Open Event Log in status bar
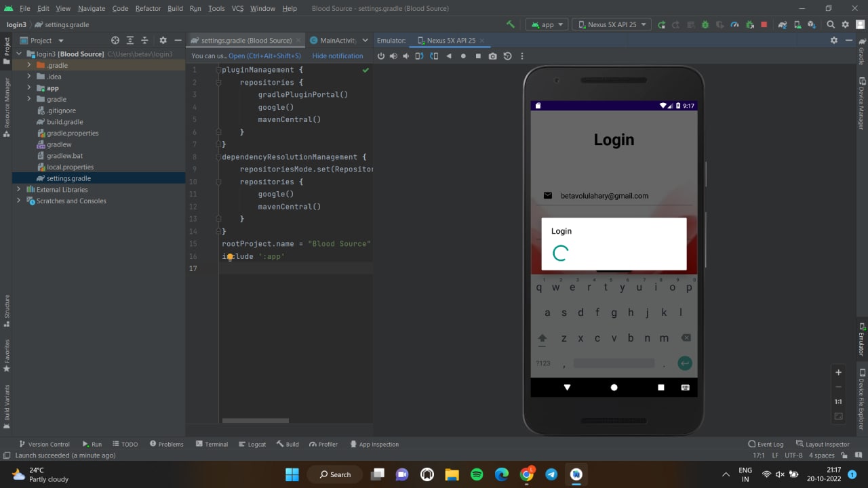Screen dimensions: 868x488 pyautogui.click(x=766, y=445)
